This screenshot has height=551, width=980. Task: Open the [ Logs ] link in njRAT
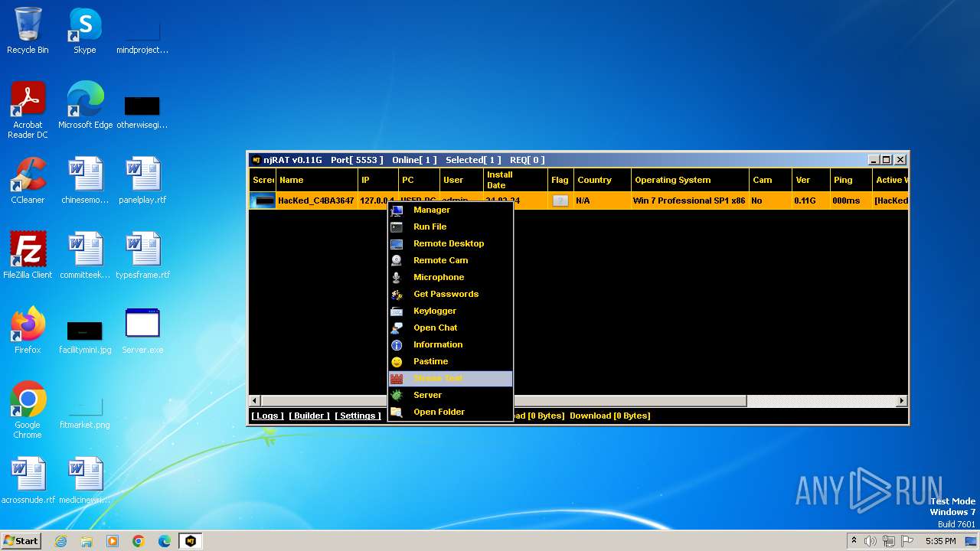pos(267,416)
